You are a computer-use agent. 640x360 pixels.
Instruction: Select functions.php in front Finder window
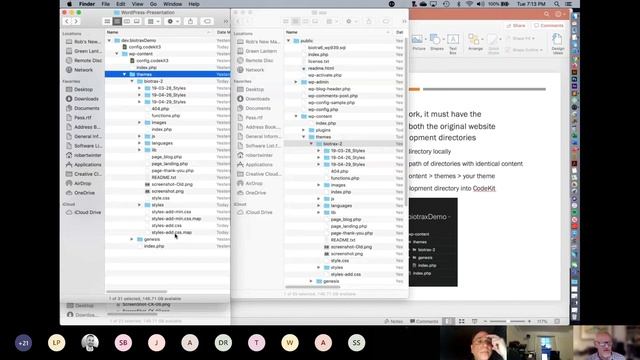tap(166, 116)
